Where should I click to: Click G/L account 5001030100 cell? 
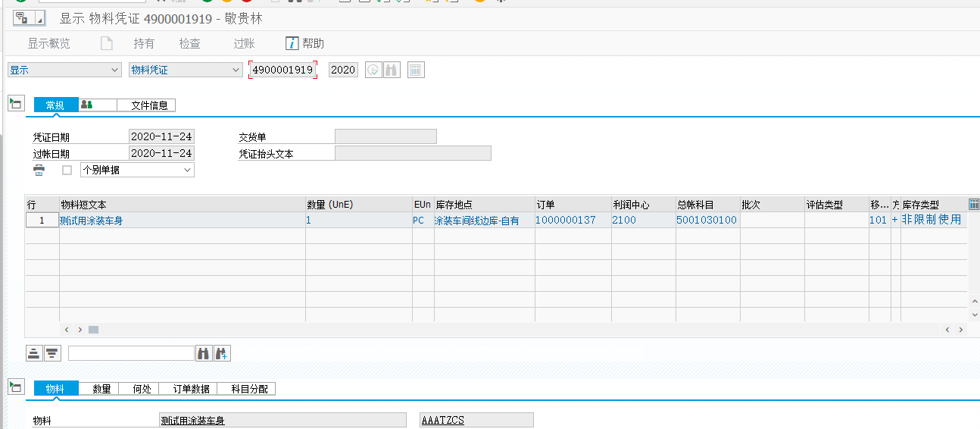pos(707,220)
